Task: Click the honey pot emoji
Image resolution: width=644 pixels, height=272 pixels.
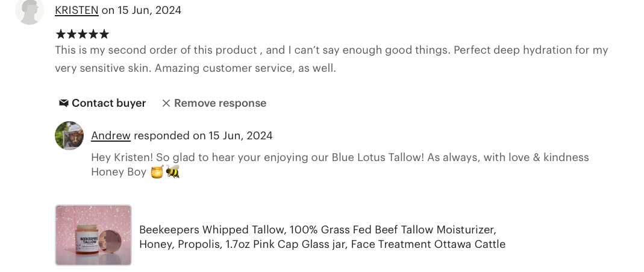Action: (x=157, y=172)
